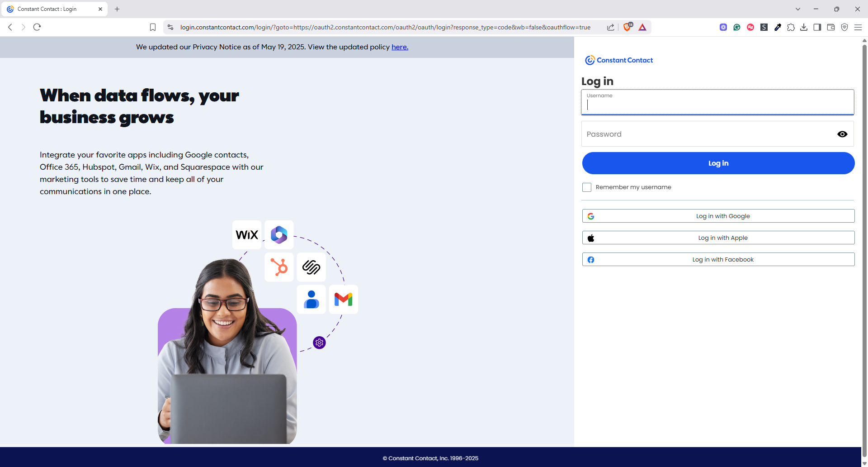
Task: Toggle the browser sidebar panel icon
Action: click(x=817, y=27)
